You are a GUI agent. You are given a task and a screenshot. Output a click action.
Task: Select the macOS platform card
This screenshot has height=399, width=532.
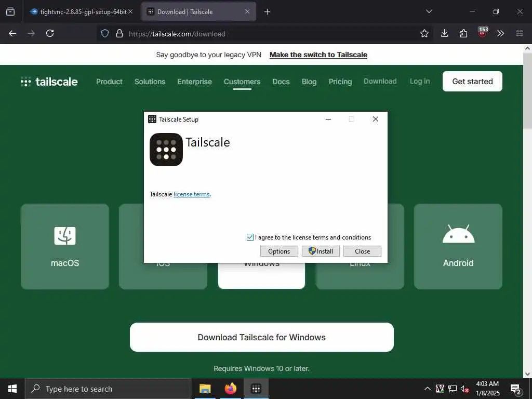[x=65, y=246]
